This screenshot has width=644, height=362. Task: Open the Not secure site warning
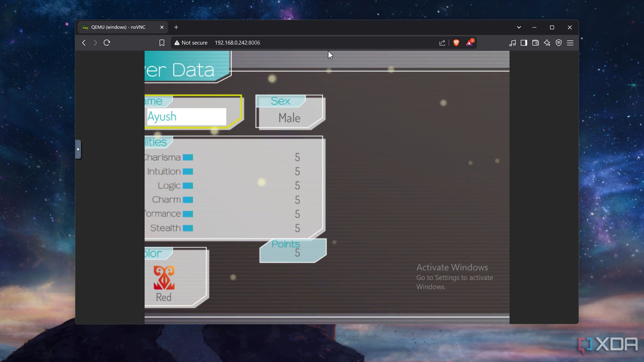coord(191,43)
